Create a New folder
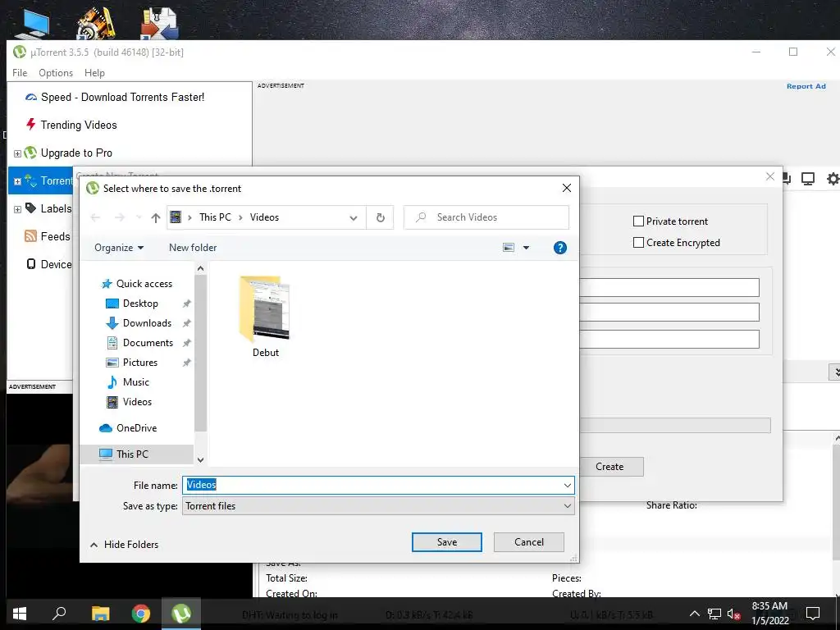 193,248
